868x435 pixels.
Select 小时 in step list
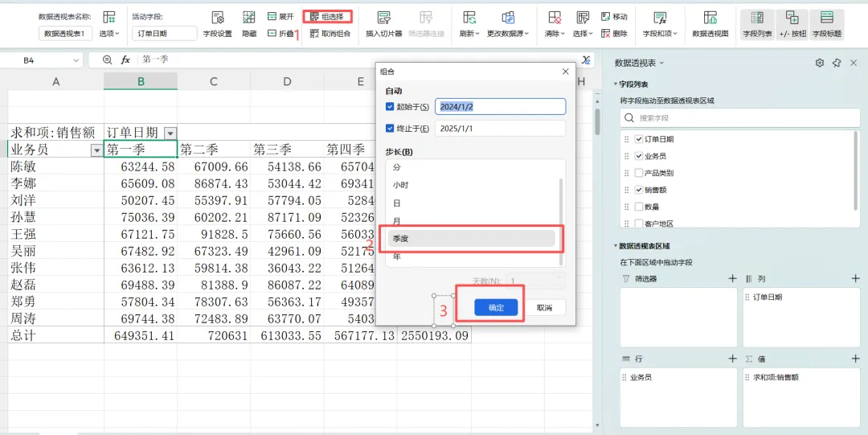[x=472, y=185]
